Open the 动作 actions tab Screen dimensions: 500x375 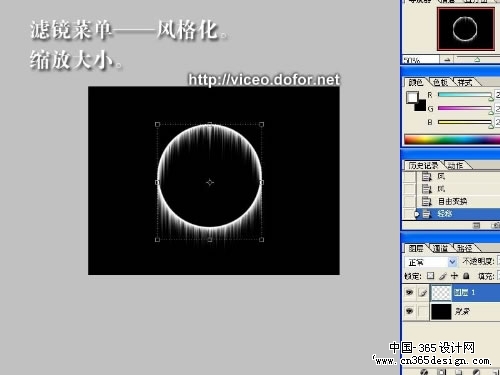[x=455, y=165]
